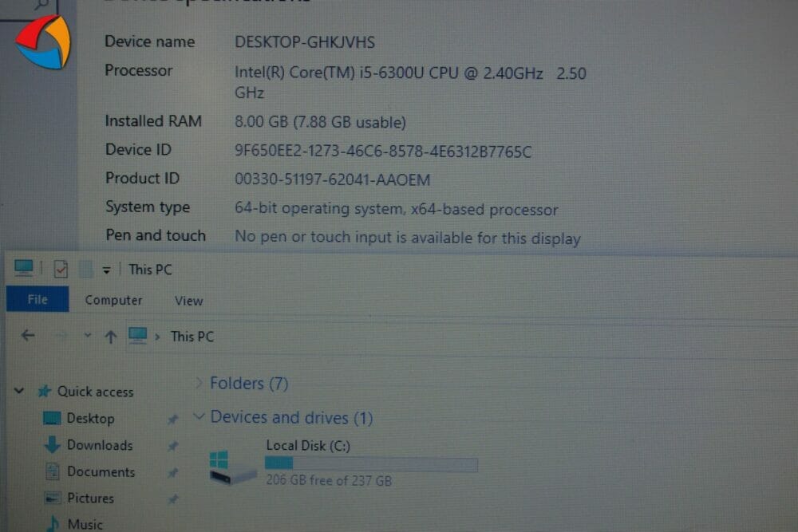
Task: Click the Installed RAM value 8.00 GB
Action: pyautogui.click(x=320, y=122)
